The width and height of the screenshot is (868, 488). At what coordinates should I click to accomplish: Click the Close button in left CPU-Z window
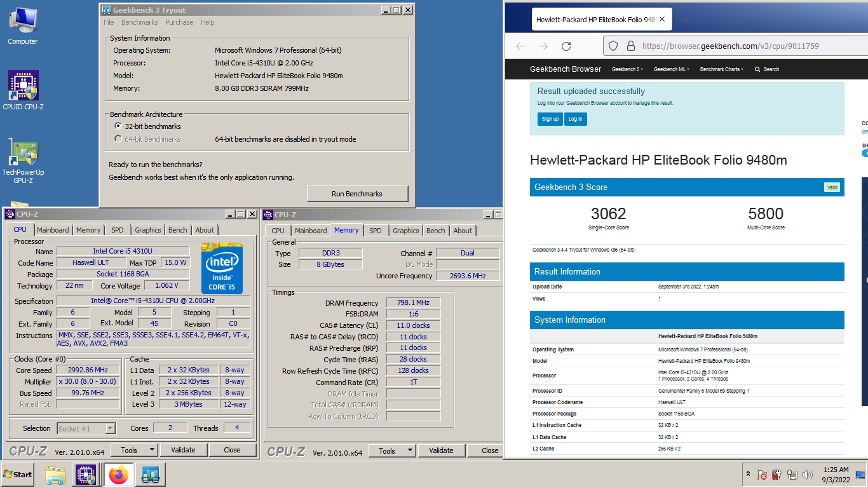click(232, 450)
